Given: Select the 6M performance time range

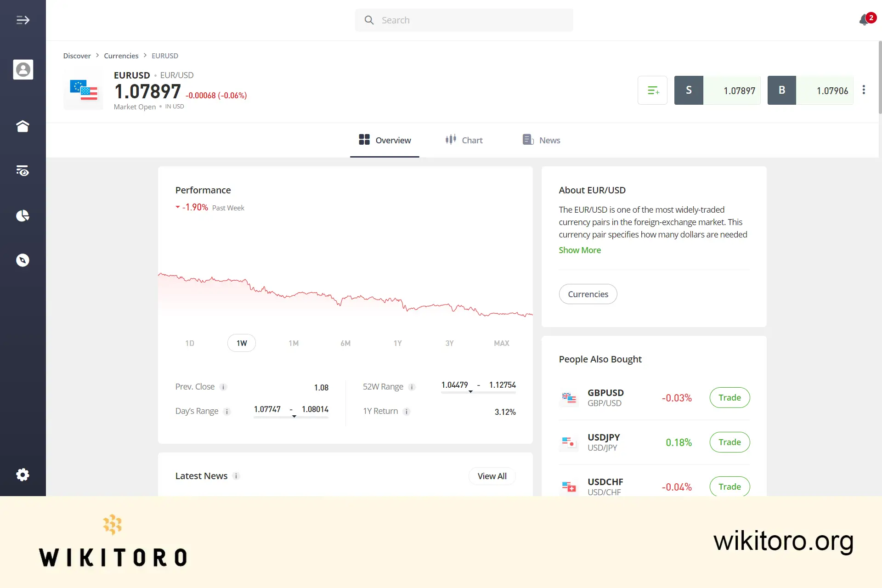Looking at the screenshot, I should pos(345,343).
